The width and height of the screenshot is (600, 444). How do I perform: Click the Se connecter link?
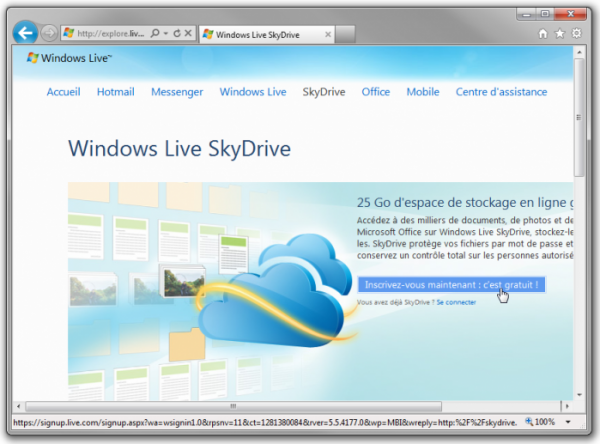pyautogui.click(x=456, y=302)
